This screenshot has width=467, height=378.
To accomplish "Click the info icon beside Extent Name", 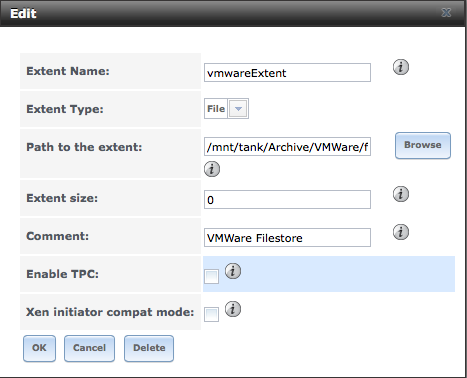I will pos(401,67).
